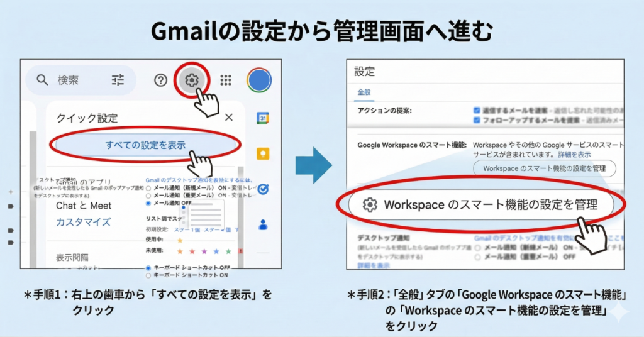Click the 検索 search input field
Screen dimensions: 644x337
80,80
